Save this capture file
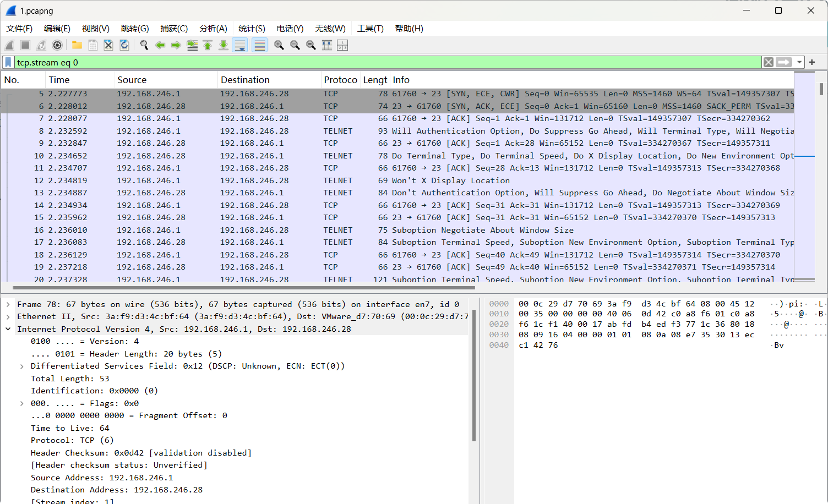Image resolution: width=828 pixels, height=504 pixels. tap(93, 45)
